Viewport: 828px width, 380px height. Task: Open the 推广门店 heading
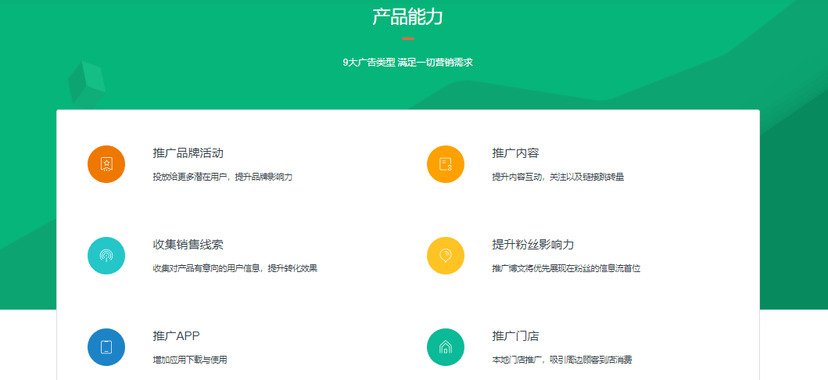(x=515, y=336)
